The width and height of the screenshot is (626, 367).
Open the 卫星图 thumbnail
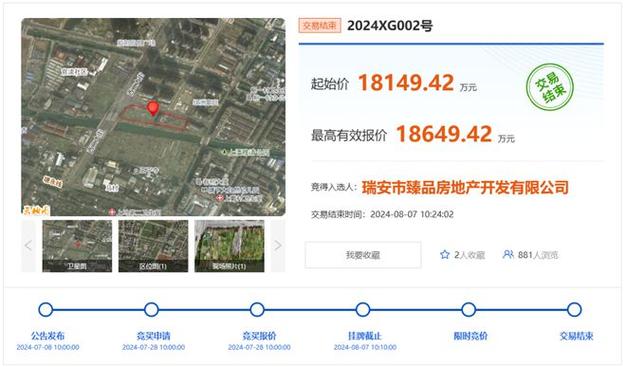point(77,246)
